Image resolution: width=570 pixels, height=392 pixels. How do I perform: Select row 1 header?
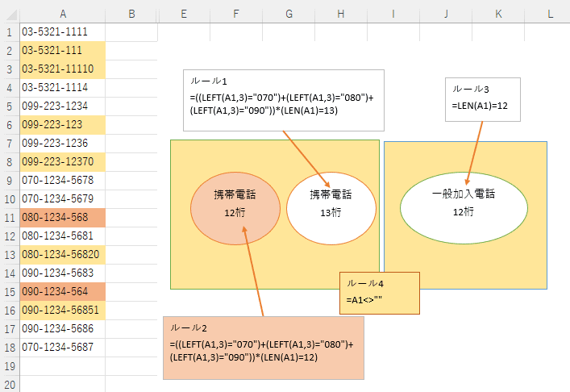pos(10,32)
